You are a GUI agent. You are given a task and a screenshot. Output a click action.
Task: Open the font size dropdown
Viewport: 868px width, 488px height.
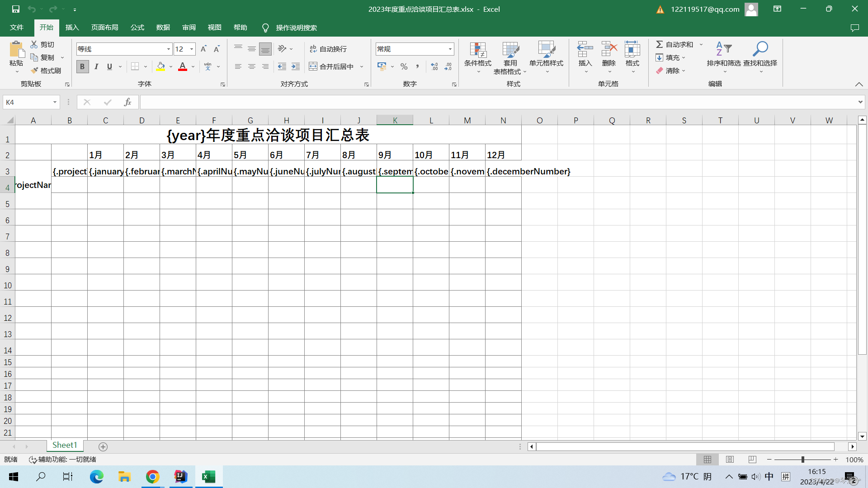pos(191,49)
